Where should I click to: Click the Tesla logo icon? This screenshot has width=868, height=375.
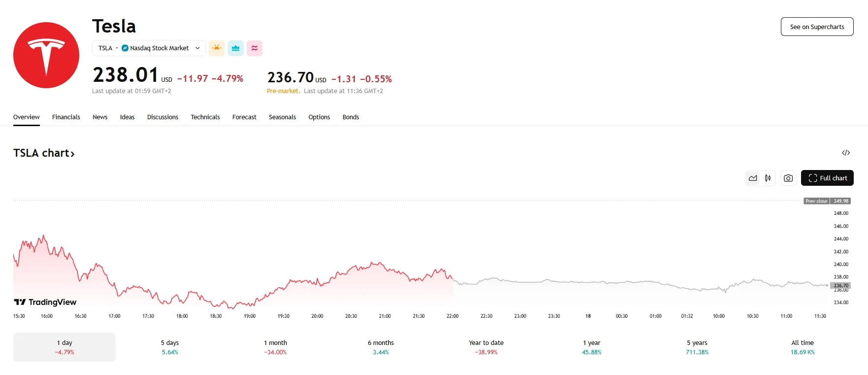click(x=46, y=55)
